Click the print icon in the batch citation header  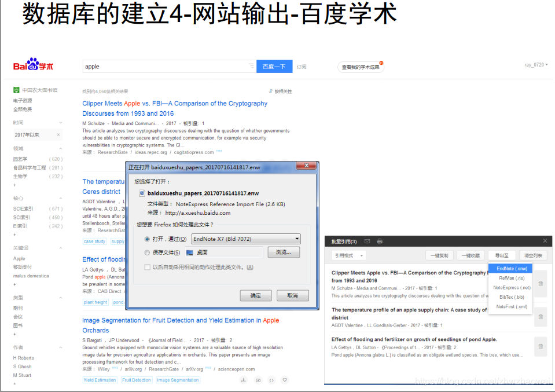tap(380, 241)
